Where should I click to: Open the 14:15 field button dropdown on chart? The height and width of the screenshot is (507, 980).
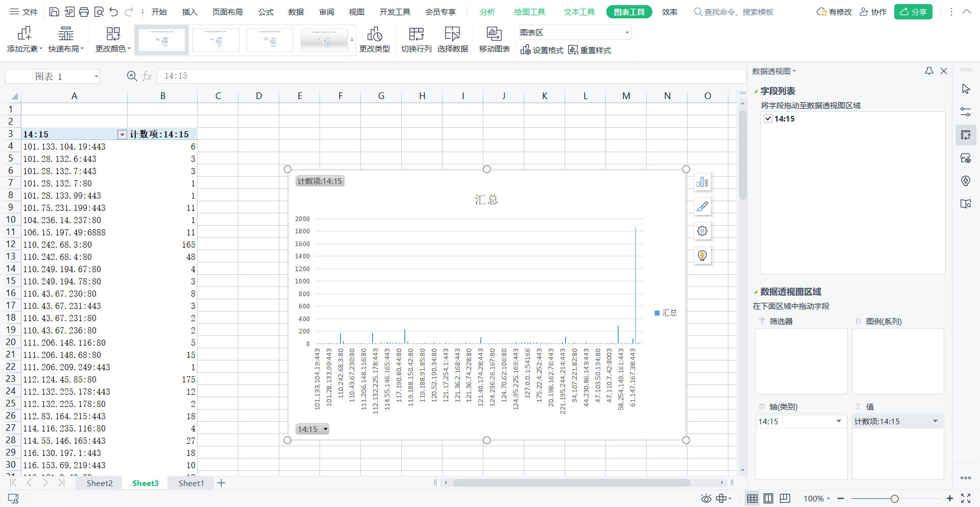coord(312,429)
